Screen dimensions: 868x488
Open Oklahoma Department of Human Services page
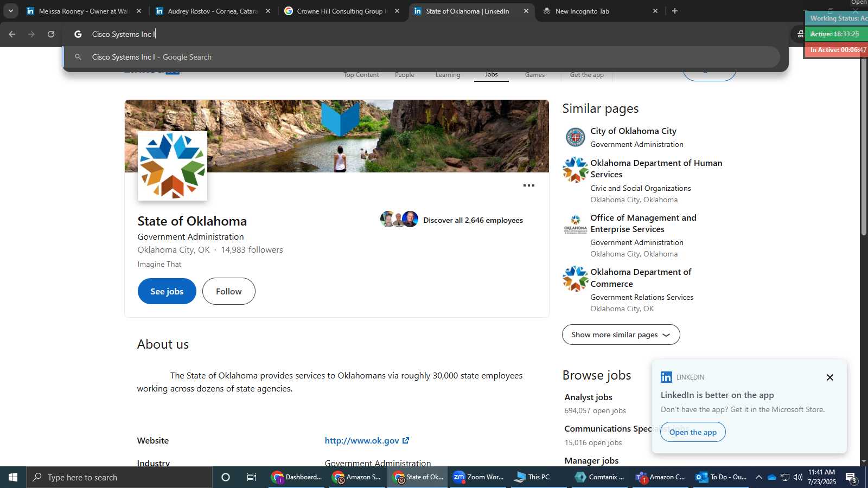[656, 169]
